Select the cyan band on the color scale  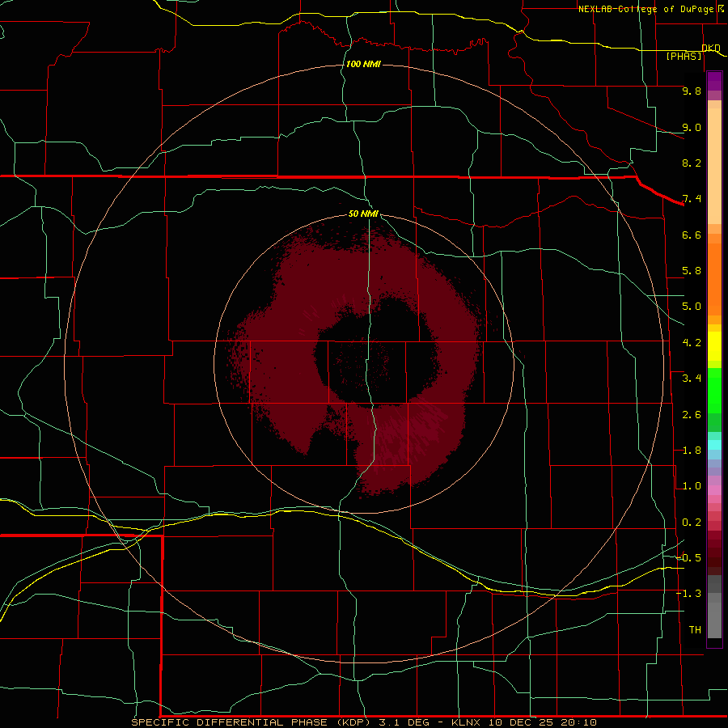coord(714,444)
